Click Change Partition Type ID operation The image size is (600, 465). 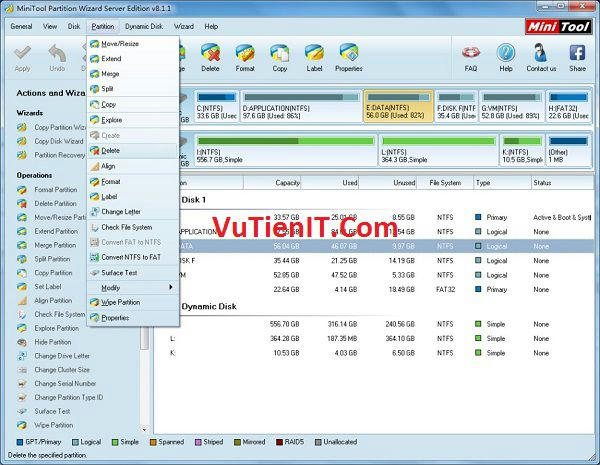point(68,397)
